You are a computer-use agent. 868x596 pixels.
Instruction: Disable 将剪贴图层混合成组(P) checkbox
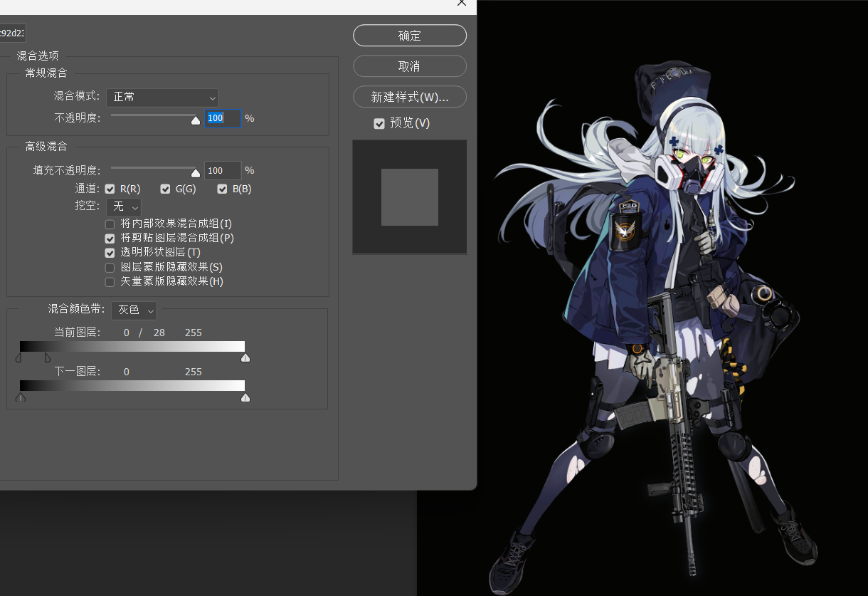pos(110,239)
